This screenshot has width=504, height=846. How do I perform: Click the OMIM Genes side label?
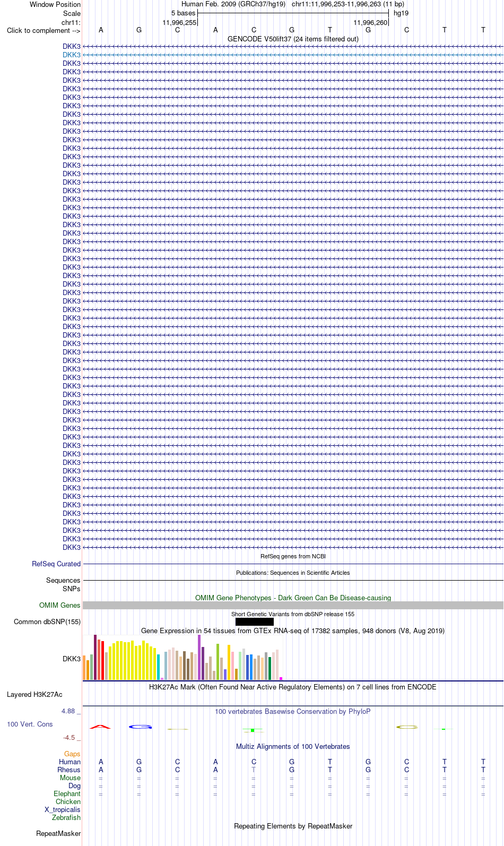60,605
